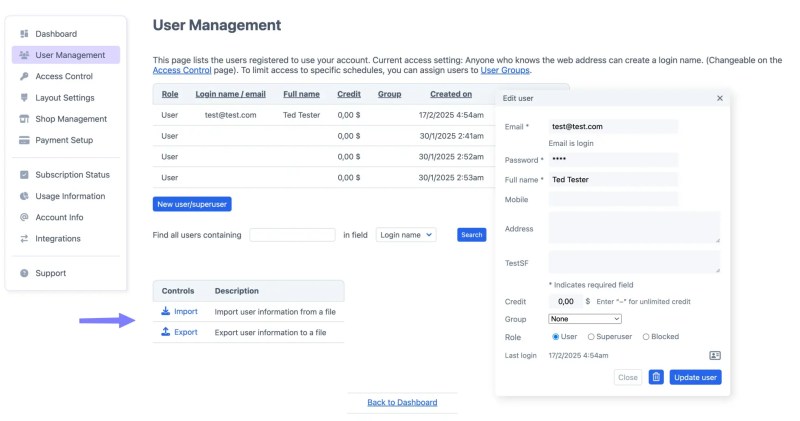This screenshot has width=800, height=421.
Task: Click the Account Info at-sign icon
Action: pyautogui.click(x=24, y=217)
